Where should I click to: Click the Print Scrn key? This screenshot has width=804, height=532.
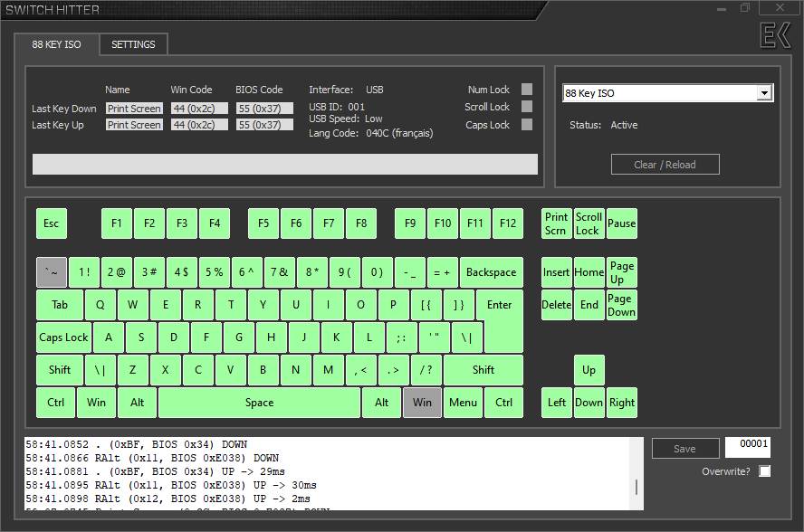click(556, 223)
